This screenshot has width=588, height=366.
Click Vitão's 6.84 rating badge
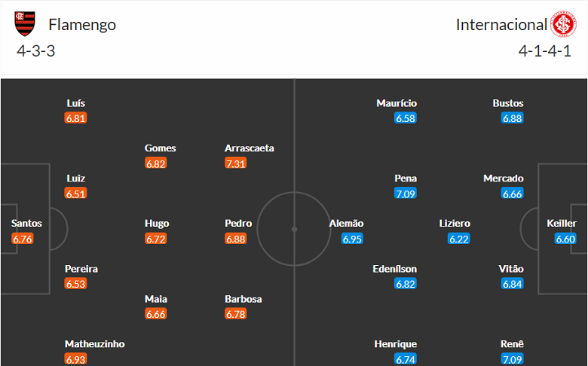click(x=513, y=284)
